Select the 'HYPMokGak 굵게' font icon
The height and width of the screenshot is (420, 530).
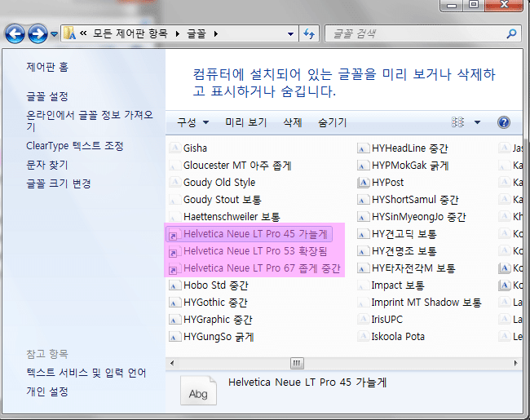tap(363, 165)
